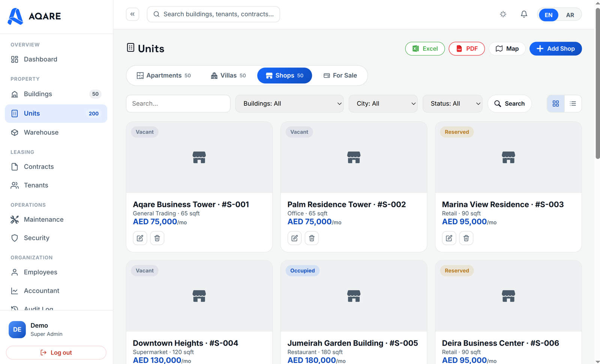Open Tenants in sidebar

pyautogui.click(x=56, y=185)
